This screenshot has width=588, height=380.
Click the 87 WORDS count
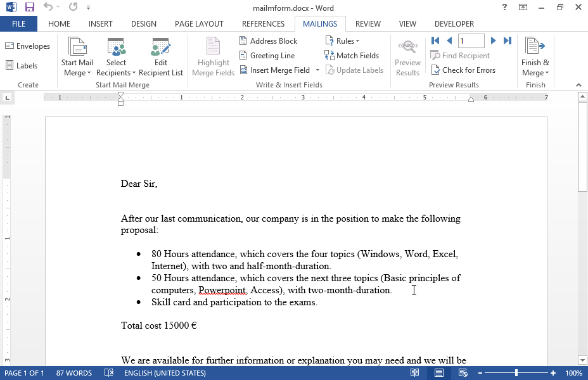coord(74,373)
